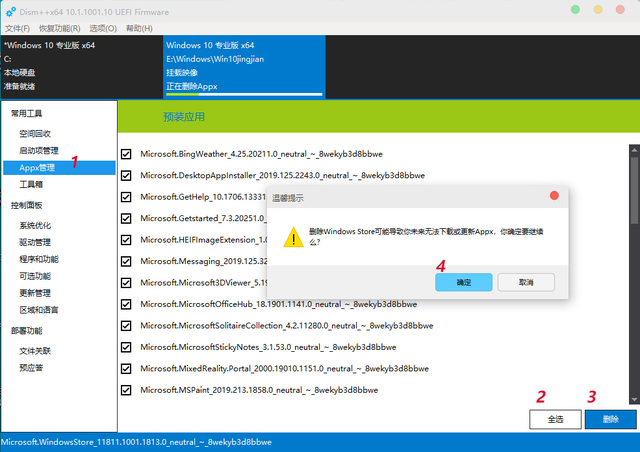Click the 预装应用 tab heading
640x452 pixels.
184,117
